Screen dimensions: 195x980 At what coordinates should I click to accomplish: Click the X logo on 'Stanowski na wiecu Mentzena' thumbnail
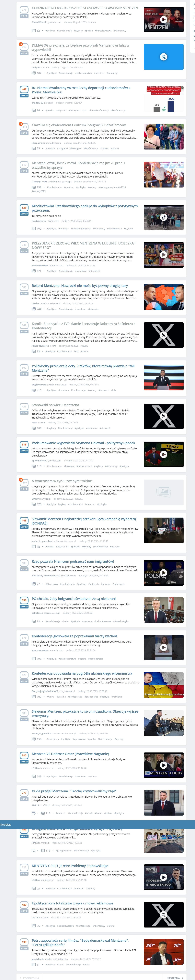point(163,416)
